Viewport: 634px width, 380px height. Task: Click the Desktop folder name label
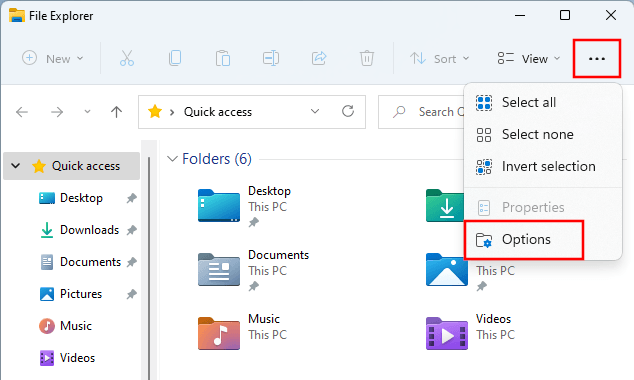pyautogui.click(x=269, y=191)
